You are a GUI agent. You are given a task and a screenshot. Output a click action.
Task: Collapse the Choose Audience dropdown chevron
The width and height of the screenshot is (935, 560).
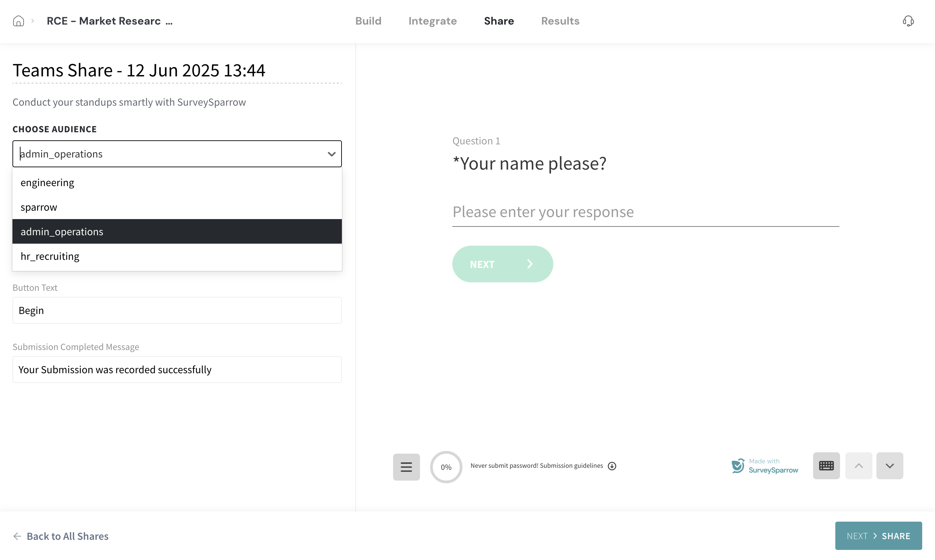click(x=331, y=154)
